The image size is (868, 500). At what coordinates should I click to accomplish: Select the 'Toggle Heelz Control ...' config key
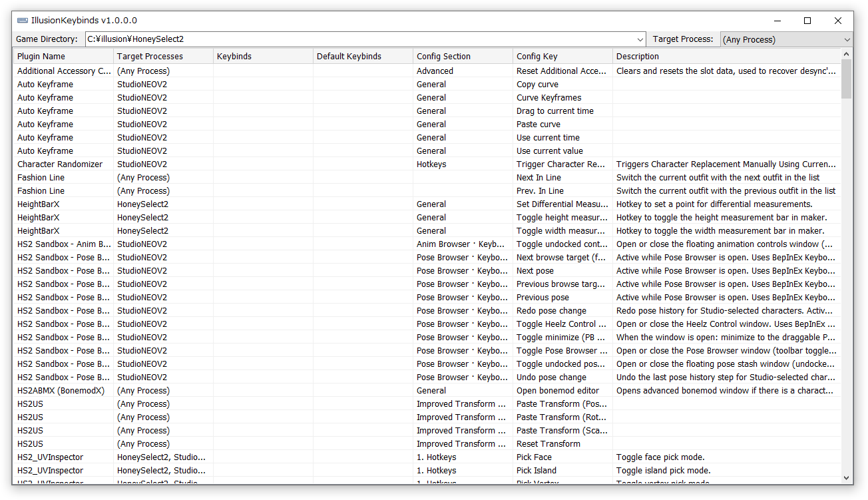pos(561,324)
